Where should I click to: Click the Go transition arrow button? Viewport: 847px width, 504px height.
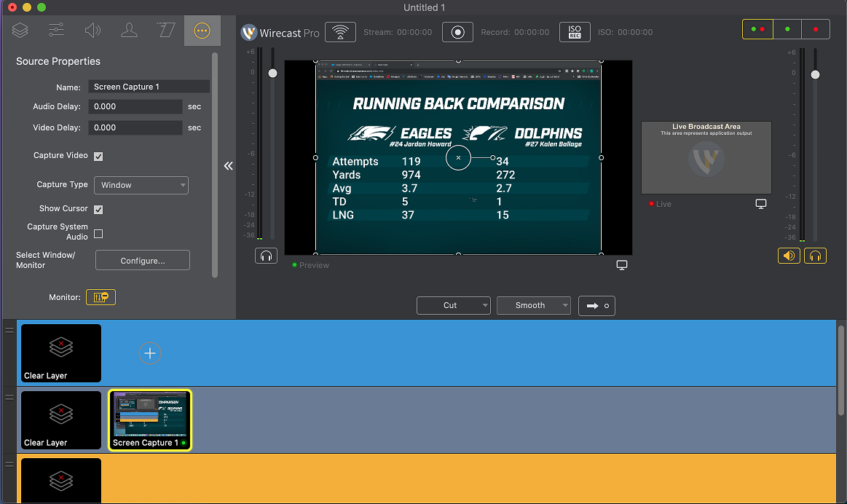coord(596,305)
